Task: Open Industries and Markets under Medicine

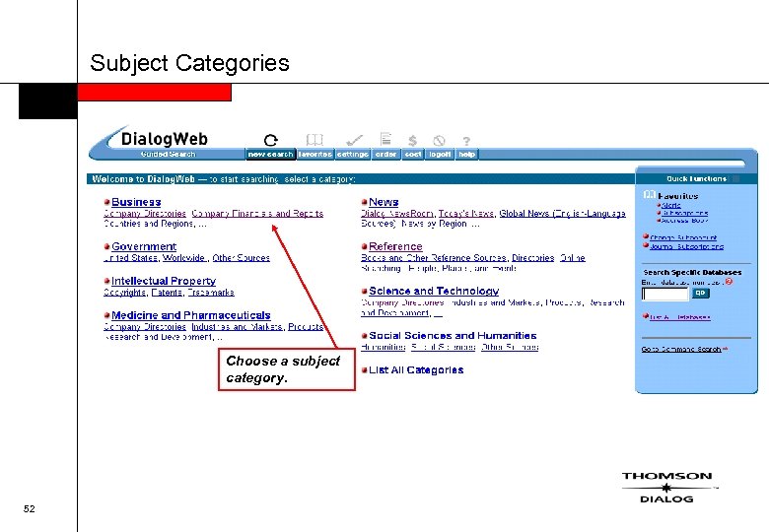Action: 237,327
